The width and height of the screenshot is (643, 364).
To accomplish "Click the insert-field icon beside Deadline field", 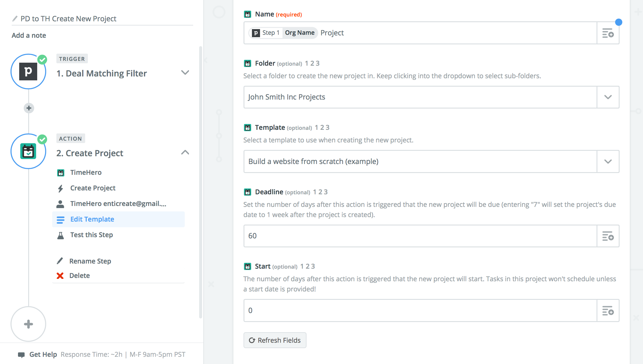I will pyautogui.click(x=608, y=236).
